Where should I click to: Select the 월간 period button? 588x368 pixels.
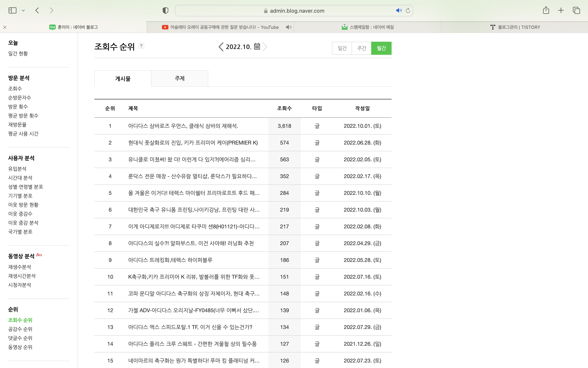[381, 48]
